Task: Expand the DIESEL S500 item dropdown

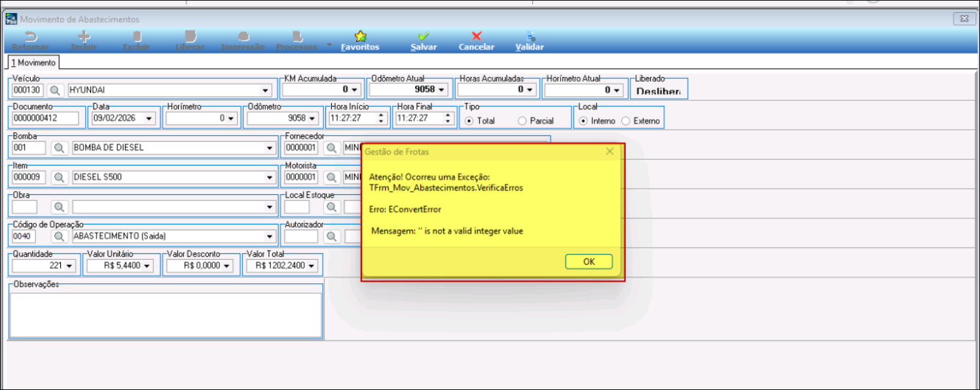Action: coord(269,177)
